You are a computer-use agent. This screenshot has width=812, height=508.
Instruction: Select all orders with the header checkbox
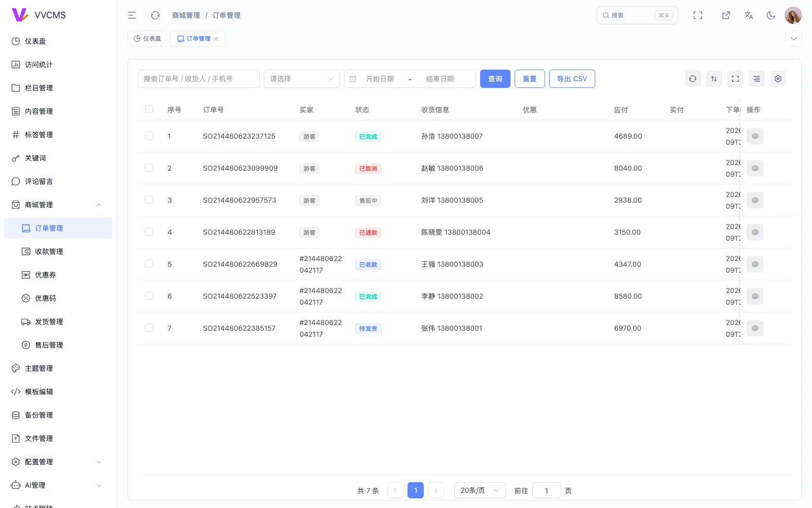point(149,109)
